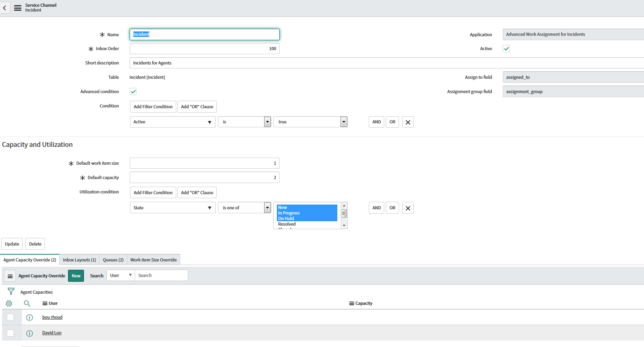Screen dimensions: 644x347
Task: Click into the Name input field
Action: 204,34
